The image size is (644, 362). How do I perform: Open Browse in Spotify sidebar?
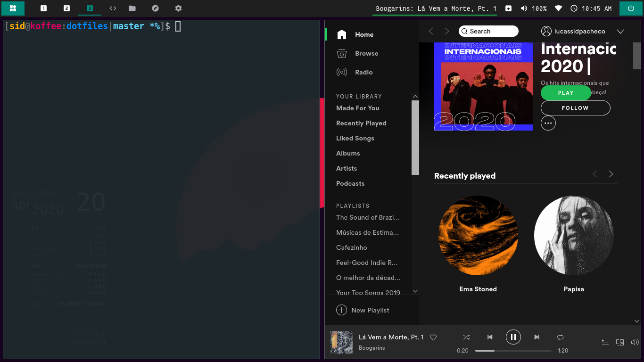point(366,53)
